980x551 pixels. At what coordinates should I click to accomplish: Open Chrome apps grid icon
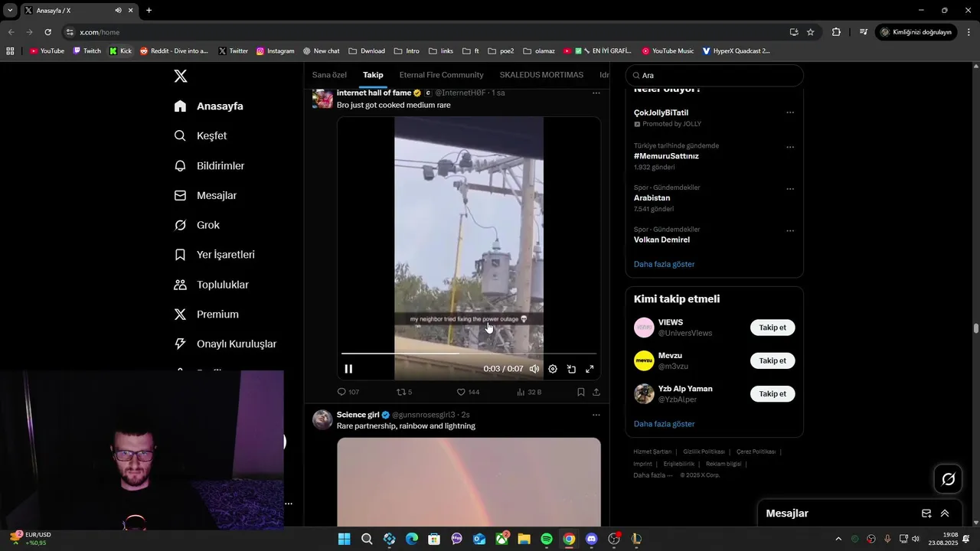10,51
